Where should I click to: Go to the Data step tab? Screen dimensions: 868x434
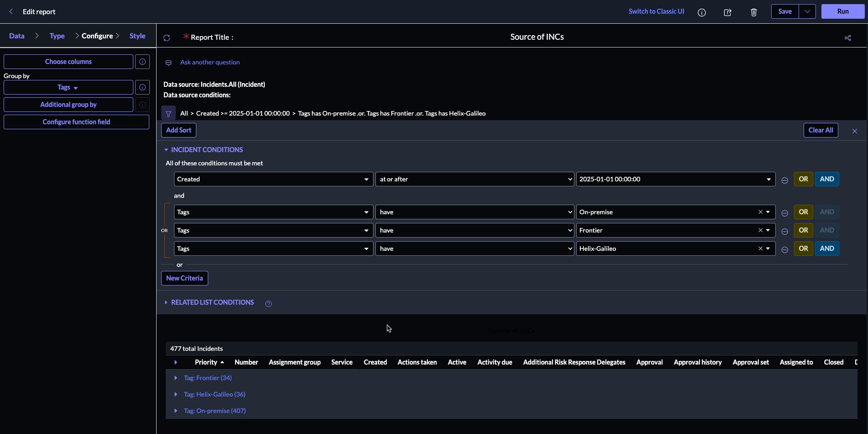pos(17,36)
